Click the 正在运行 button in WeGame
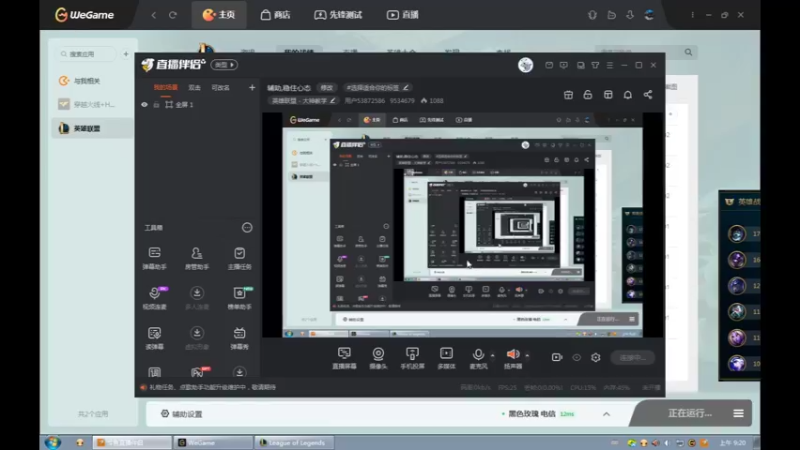Image resolution: width=800 pixels, height=450 pixels. point(690,413)
